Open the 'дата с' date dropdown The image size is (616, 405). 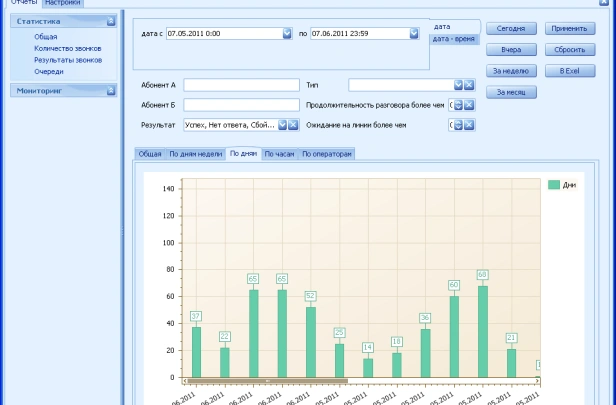(286, 33)
